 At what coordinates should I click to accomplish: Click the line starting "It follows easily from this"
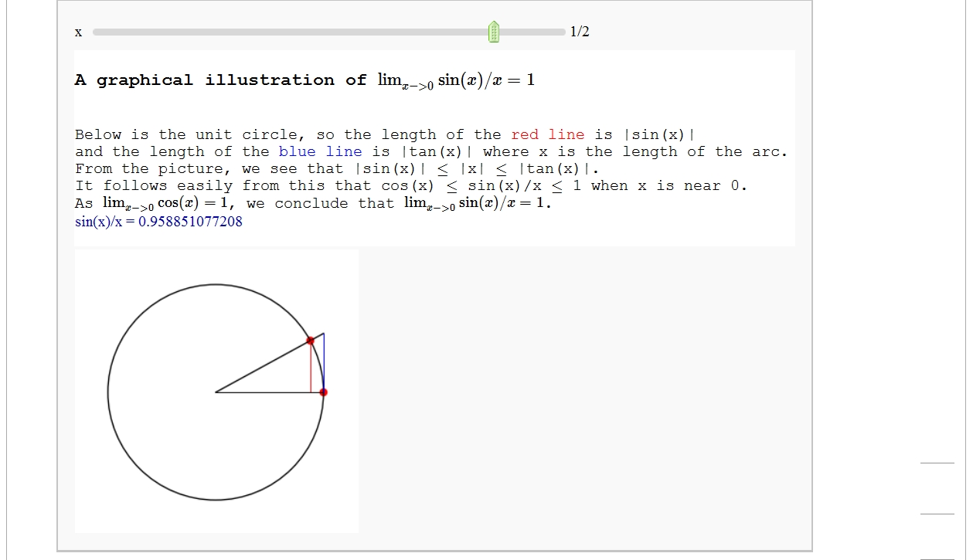[x=410, y=186]
